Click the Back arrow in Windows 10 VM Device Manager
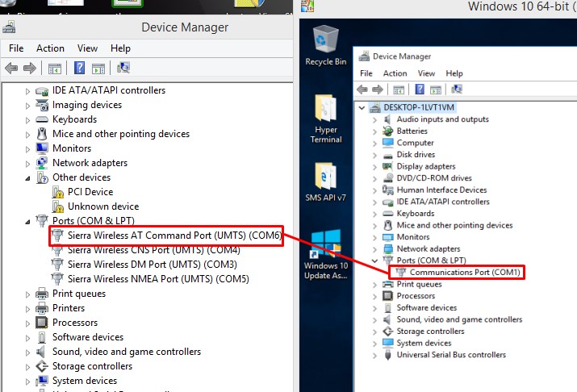The image size is (577, 392). point(363,90)
